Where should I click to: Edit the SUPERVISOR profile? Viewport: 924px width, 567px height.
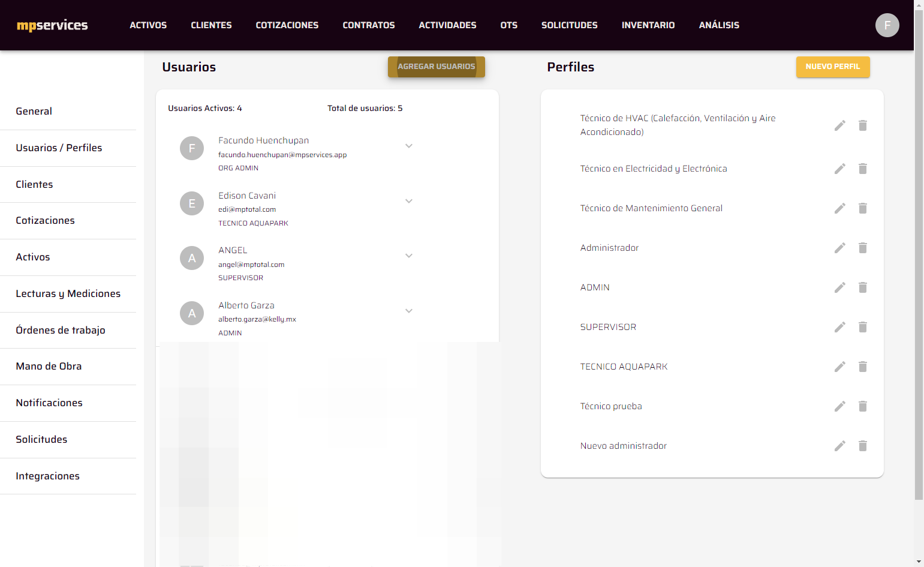coord(840,327)
